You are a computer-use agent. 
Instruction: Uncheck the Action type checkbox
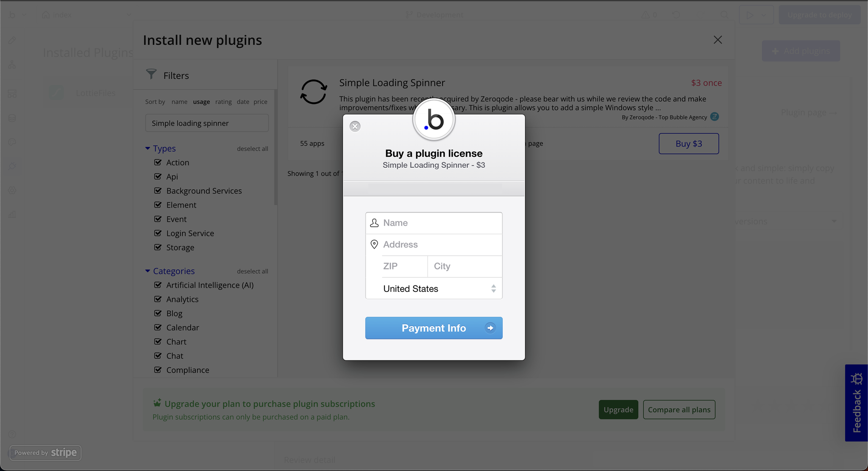[x=158, y=162]
